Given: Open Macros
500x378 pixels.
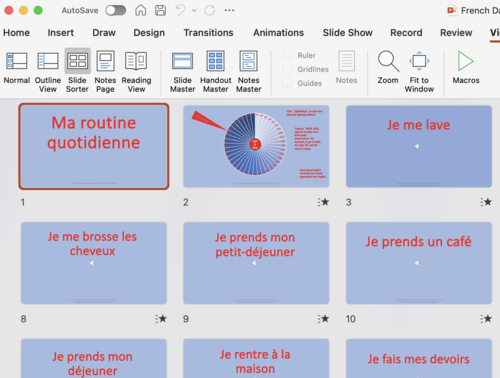Looking at the screenshot, I should tap(466, 67).
